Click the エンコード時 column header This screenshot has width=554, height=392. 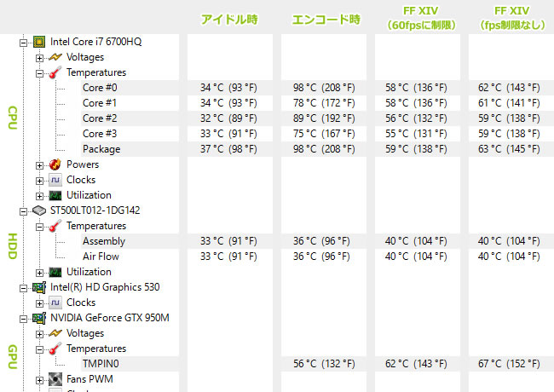click(326, 19)
